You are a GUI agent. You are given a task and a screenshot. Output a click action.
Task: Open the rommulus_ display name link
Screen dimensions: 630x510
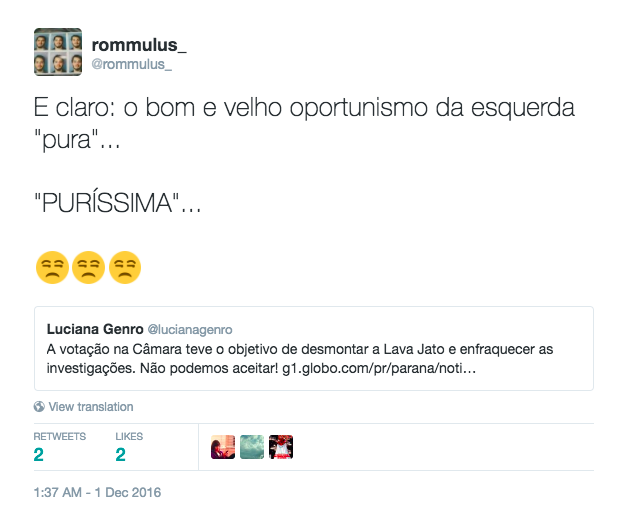(x=139, y=45)
